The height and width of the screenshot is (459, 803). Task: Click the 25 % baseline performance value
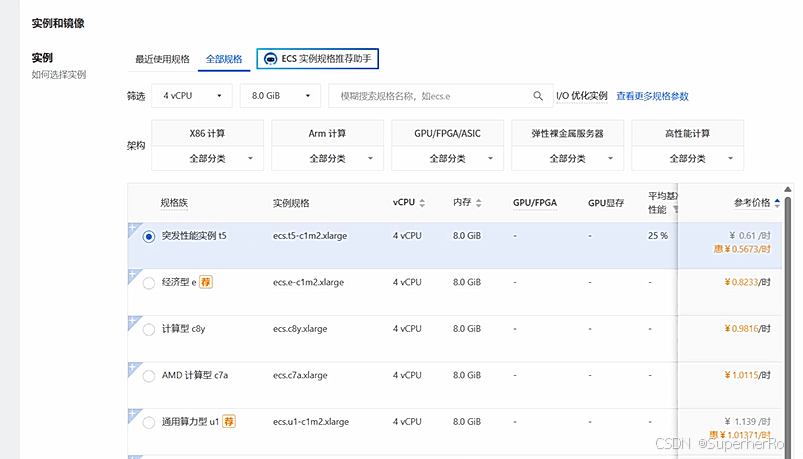tap(658, 236)
